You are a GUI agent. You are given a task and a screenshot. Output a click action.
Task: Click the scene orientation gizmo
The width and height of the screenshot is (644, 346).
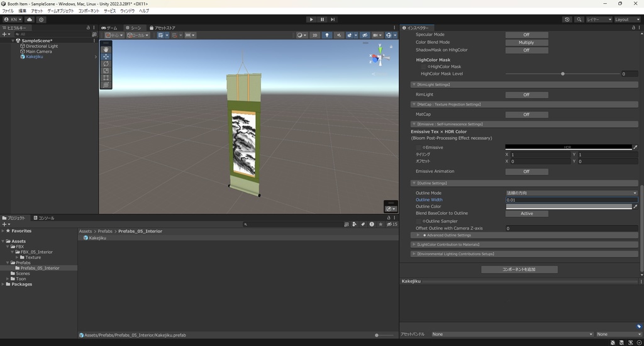(380, 55)
